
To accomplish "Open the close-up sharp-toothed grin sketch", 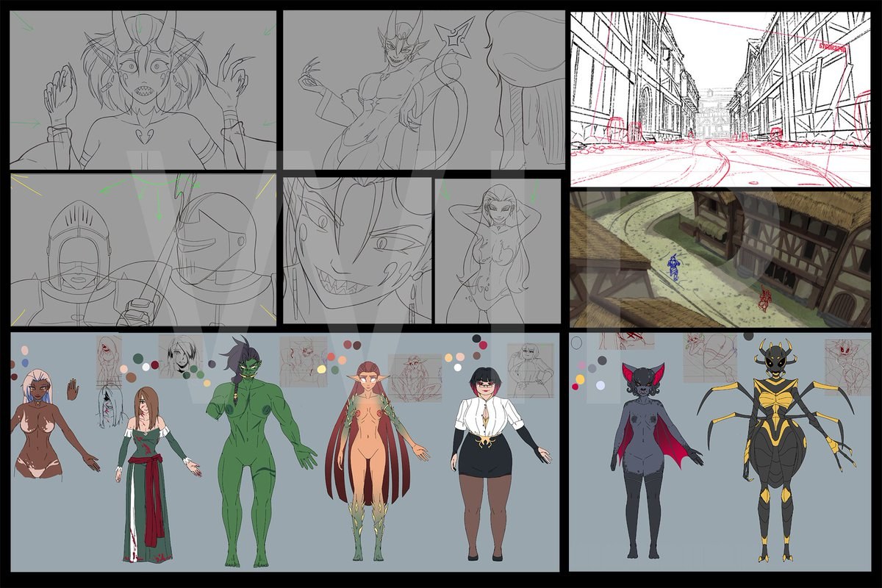I will click(356, 251).
